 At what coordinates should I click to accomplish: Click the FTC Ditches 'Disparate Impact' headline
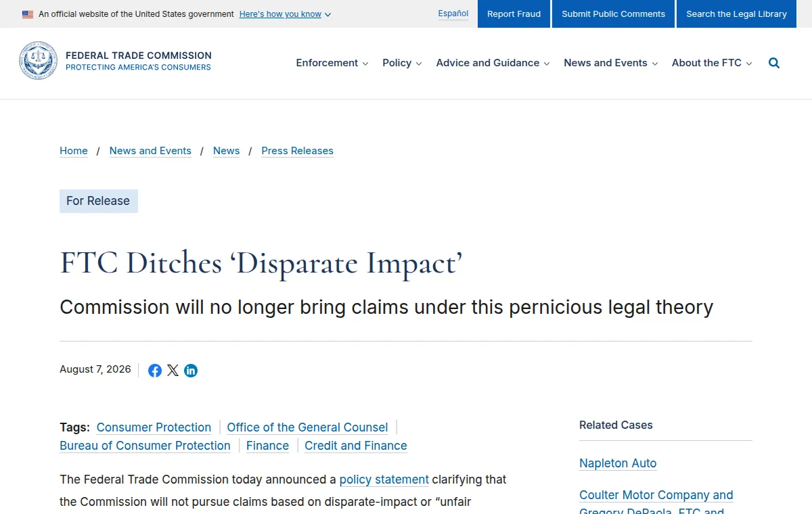click(261, 263)
